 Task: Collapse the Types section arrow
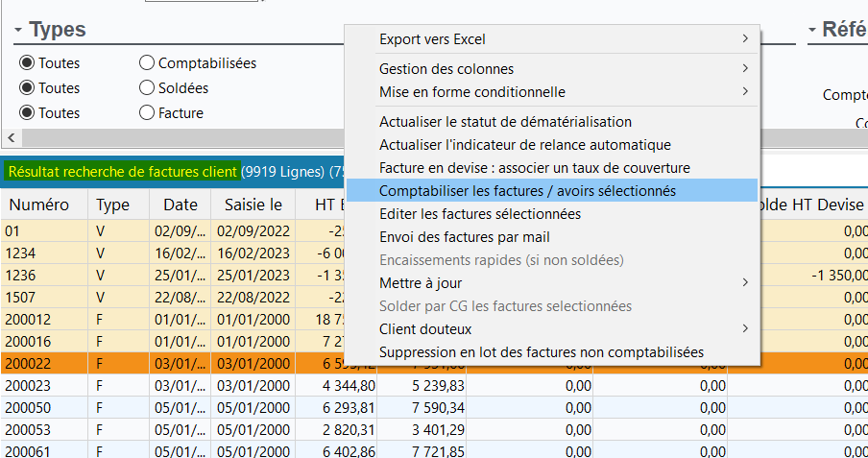click(x=18, y=30)
